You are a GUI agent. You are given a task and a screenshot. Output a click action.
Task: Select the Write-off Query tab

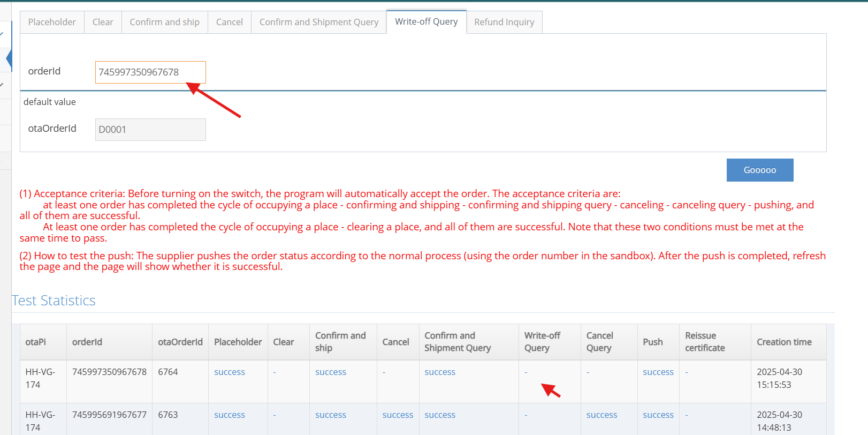click(x=426, y=21)
